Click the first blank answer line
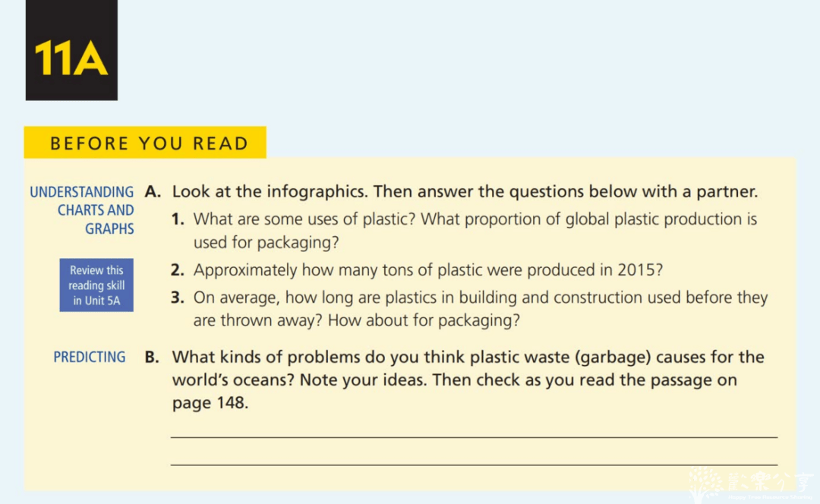 [474, 436]
